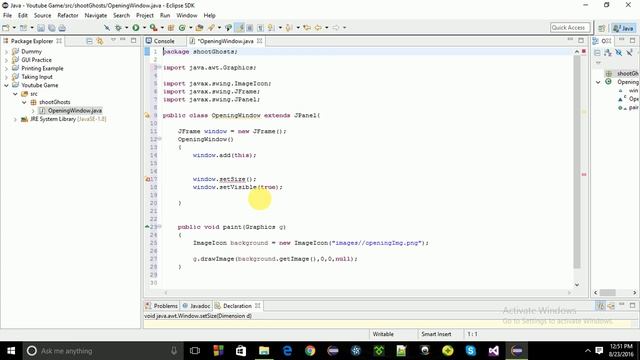Click the editor vertical scrollbar
The width and height of the screenshot is (640, 360).
tap(577, 162)
